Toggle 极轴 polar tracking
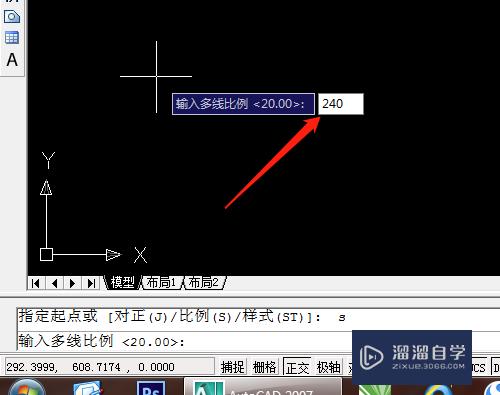This screenshot has height=395, width=500. point(328,367)
